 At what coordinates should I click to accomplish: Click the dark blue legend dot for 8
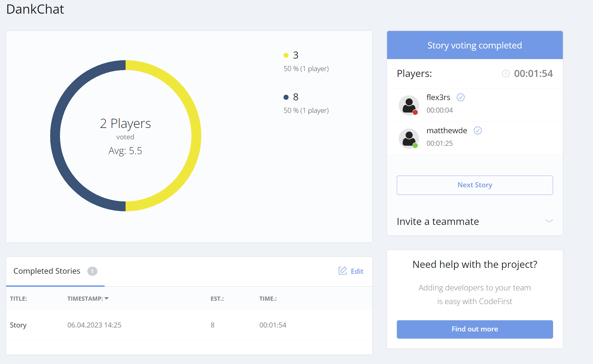pyautogui.click(x=286, y=97)
